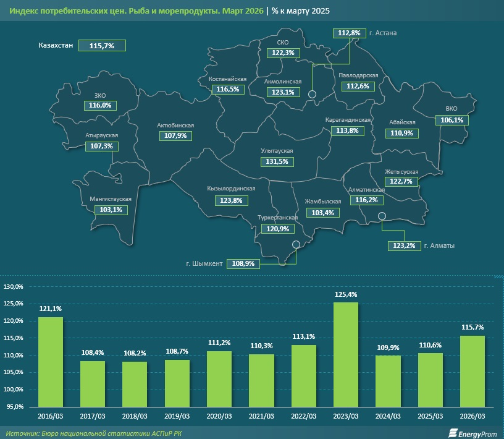The height and width of the screenshot is (439, 504).
Task: Click the Almaty city circle marker on map
Action: [x=382, y=216]
